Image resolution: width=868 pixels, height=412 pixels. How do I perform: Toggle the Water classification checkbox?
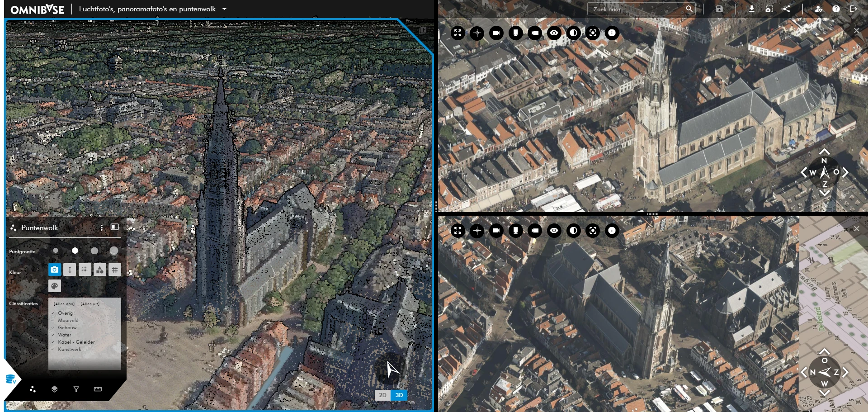53,335
